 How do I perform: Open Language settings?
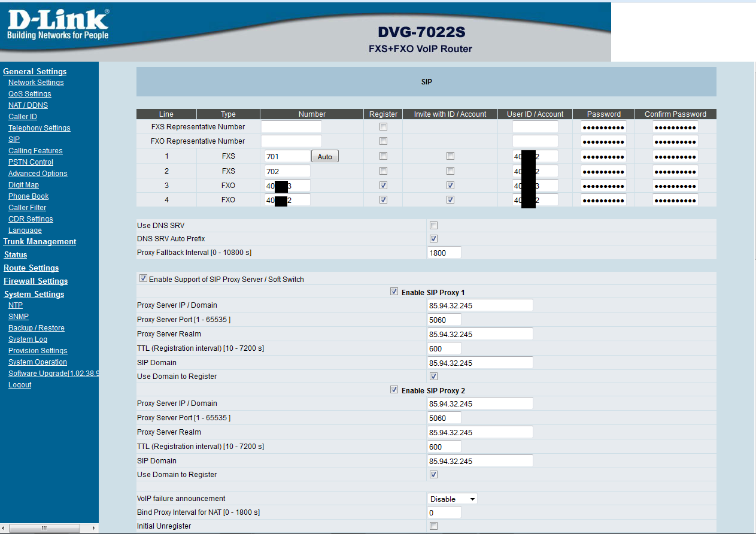[x=25, y=230]
